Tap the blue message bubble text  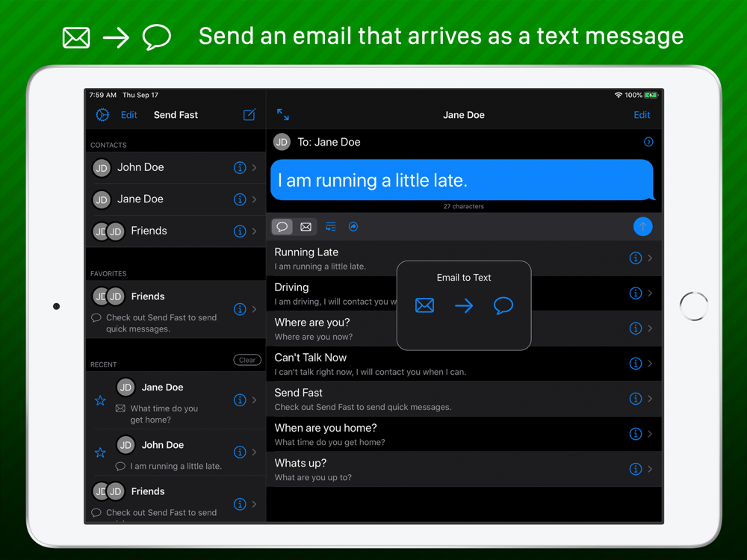tap(373, 181)
